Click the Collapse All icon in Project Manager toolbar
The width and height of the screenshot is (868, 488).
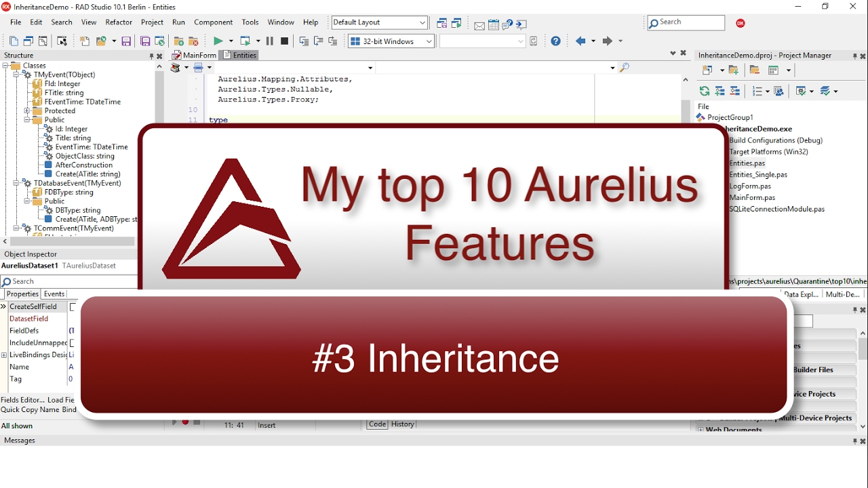click(x=734, y=91)
